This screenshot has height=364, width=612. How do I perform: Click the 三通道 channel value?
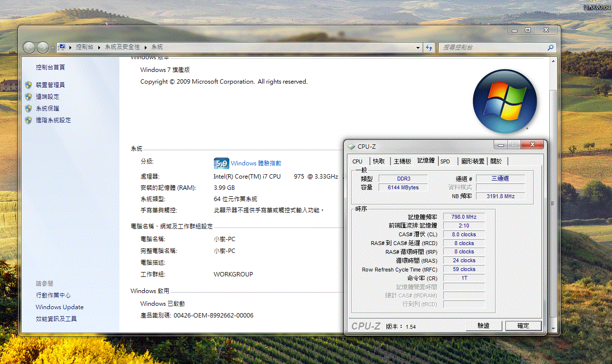pos(500,179)
